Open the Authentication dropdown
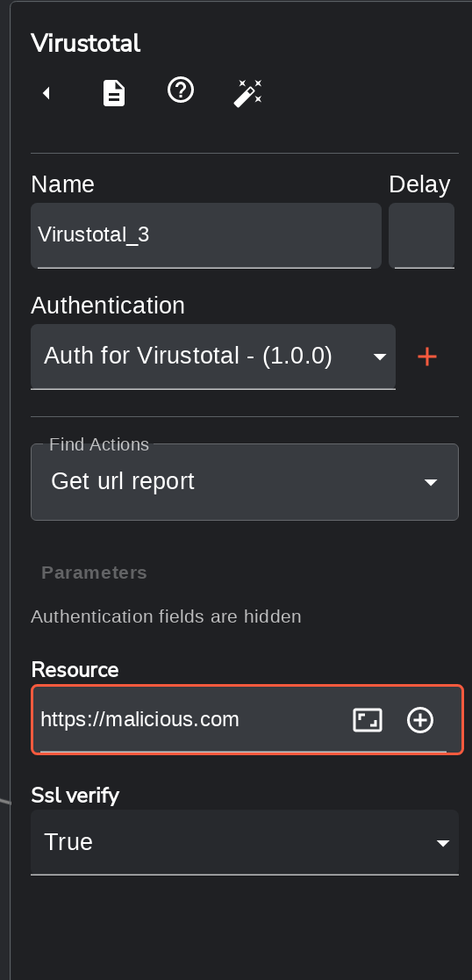Screen dimensions: 472x980 (x=213, y=357)
